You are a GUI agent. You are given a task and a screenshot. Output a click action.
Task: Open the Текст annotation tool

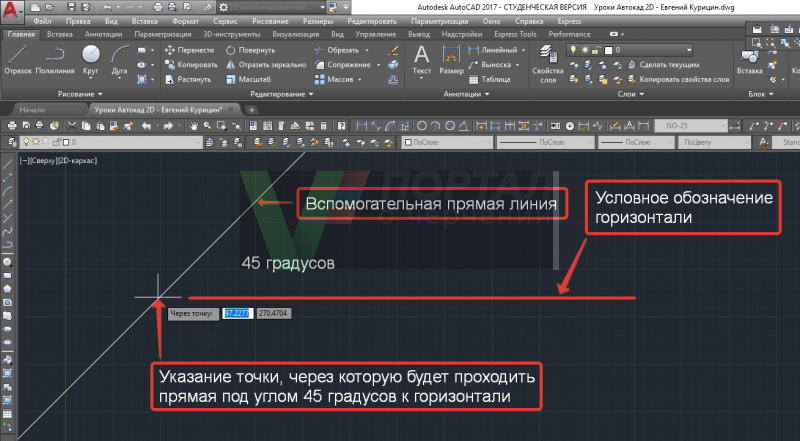click(x=421, y=60)
